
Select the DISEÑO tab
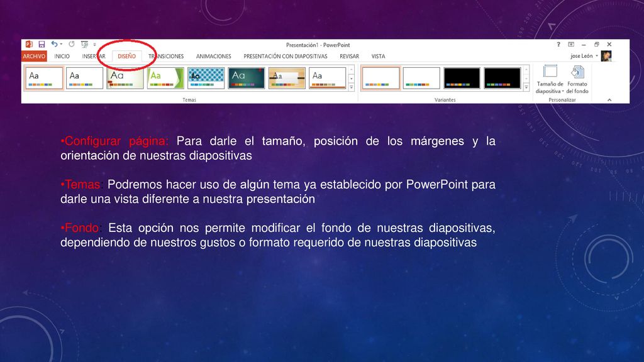coord(126,56)
